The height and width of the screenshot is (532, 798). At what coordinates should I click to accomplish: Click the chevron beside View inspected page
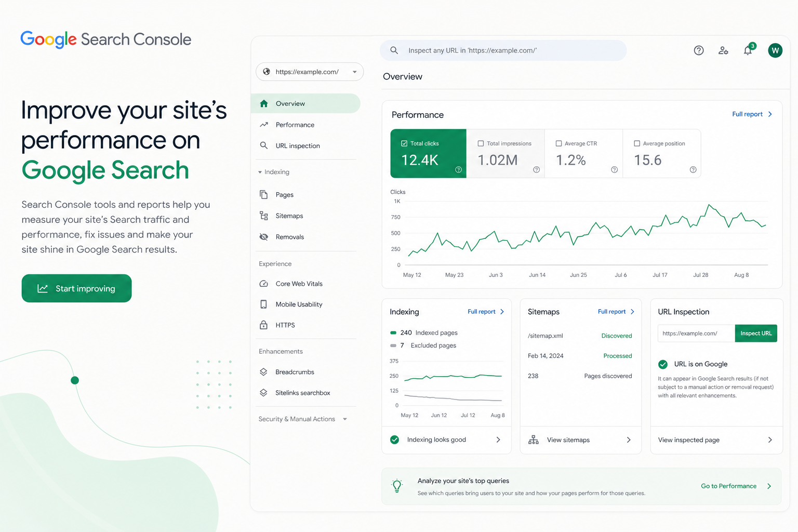[x=770, y=440]
